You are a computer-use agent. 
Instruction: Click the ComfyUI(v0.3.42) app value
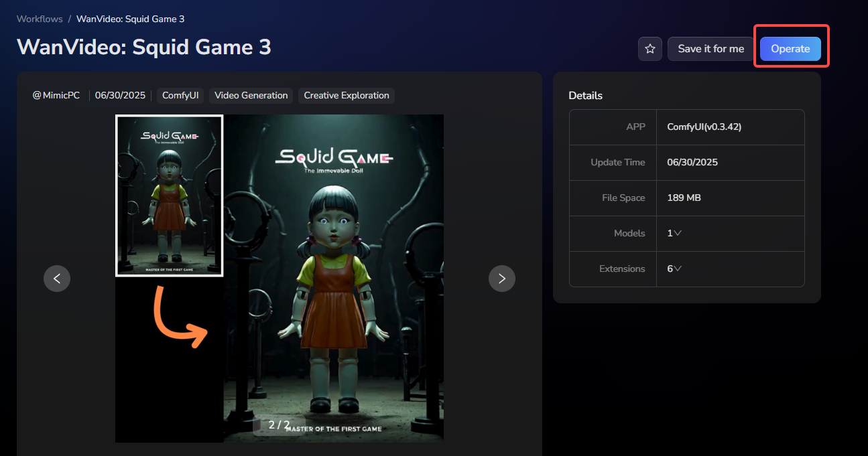tap(704, 127)
